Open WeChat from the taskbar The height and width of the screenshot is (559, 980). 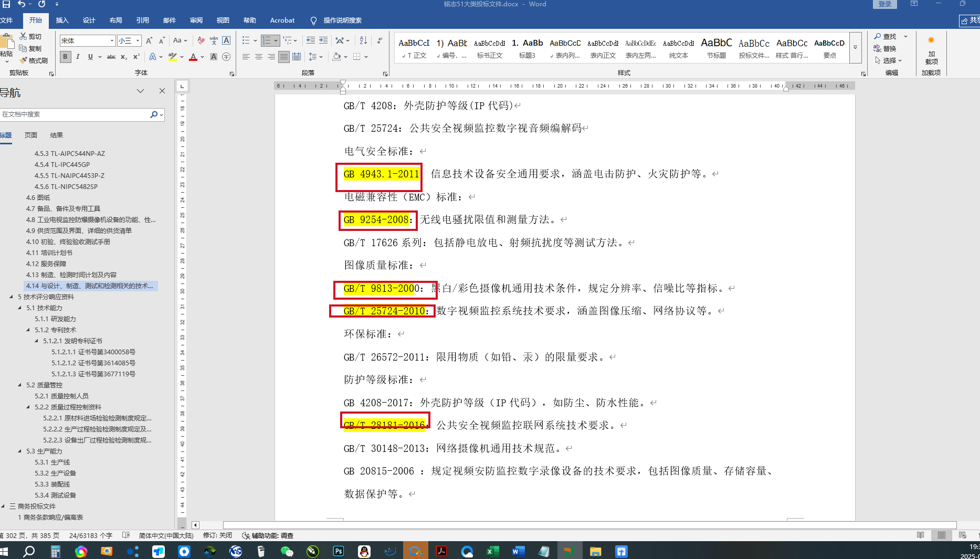coord(287,551)
